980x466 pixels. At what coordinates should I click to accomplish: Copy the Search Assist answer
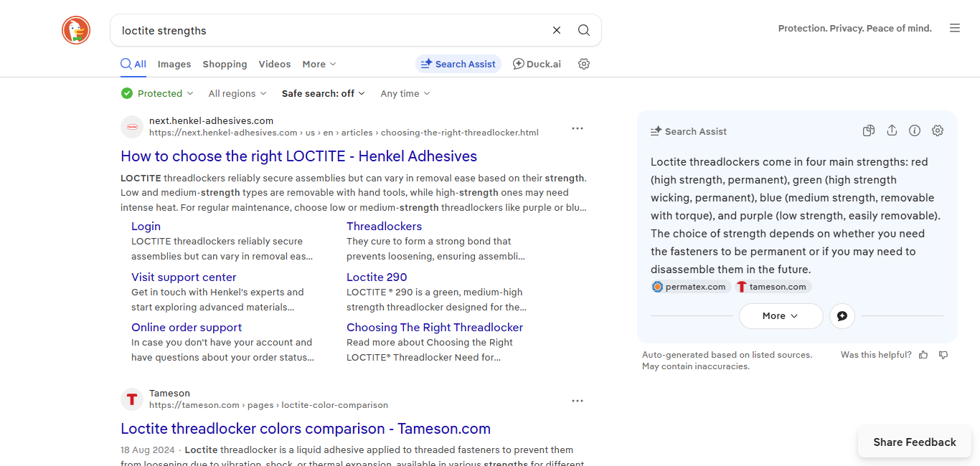[869, 130]
